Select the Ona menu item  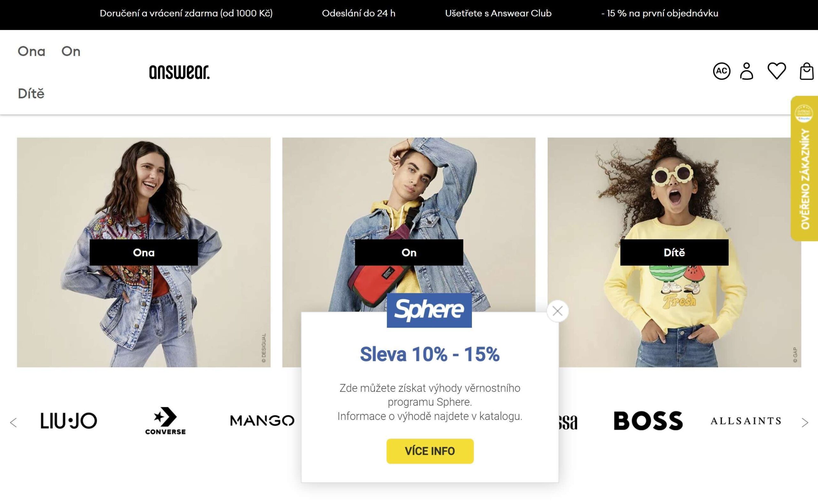click(31, 51)
